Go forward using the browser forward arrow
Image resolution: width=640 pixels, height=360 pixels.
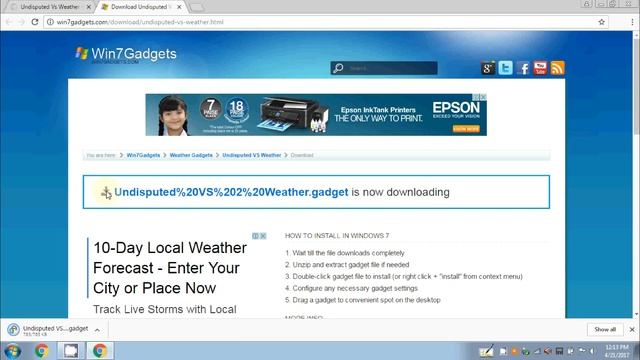22,22
